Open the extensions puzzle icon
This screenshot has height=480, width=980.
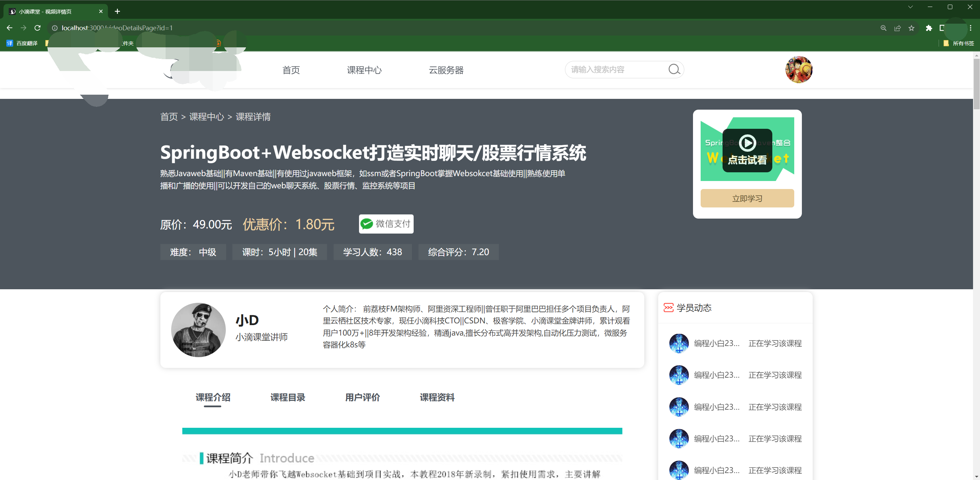coord(929,28)
